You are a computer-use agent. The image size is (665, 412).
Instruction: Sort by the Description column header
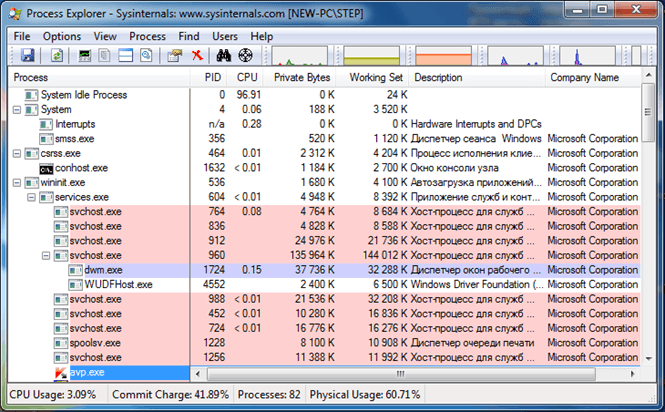point(477,78)
